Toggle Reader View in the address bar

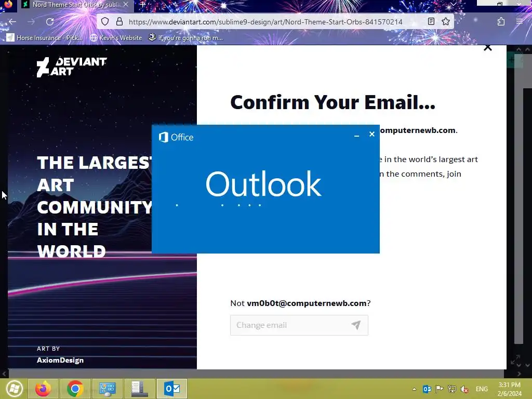click(431, 22)
